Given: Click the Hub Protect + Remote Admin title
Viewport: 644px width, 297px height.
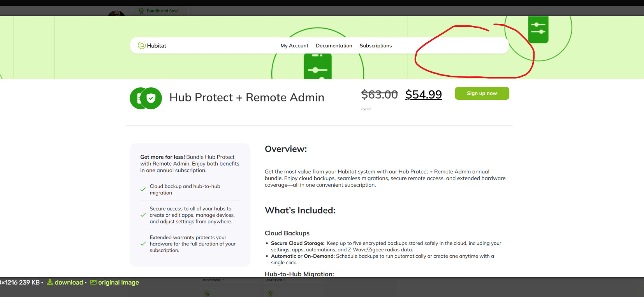Looking at the screenshot, I should coord(246,97).
